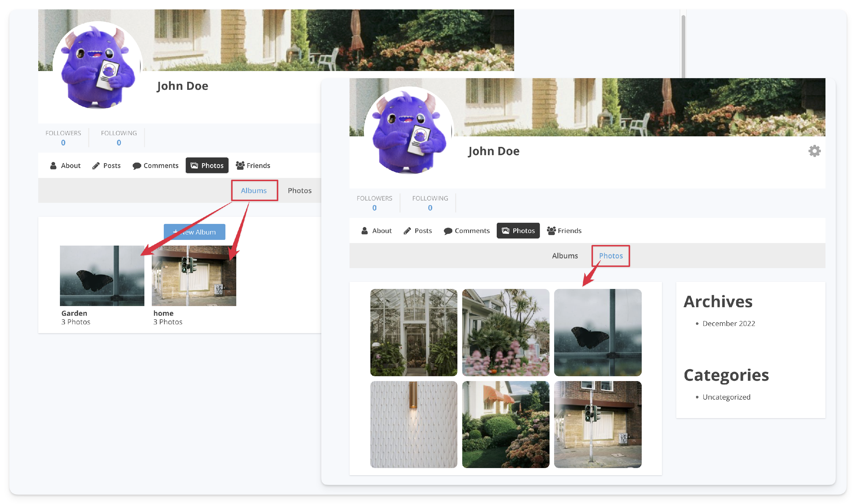The width and height of the screenshot is (856, 504).
Task: Open December 2022 archive link
Action: (x=729, y=323)
